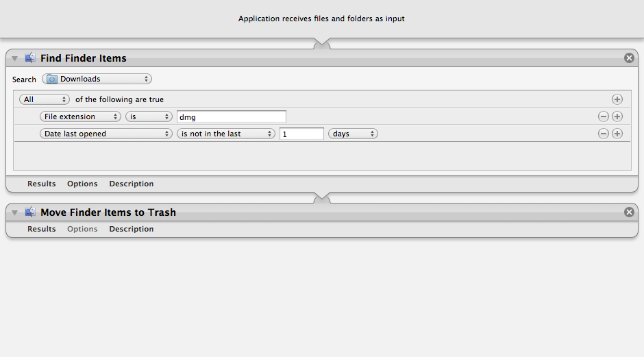Click the Finder icon beside Find Finder Items
This screenshot has height=357, width=644.
click(x=30, y=58)
